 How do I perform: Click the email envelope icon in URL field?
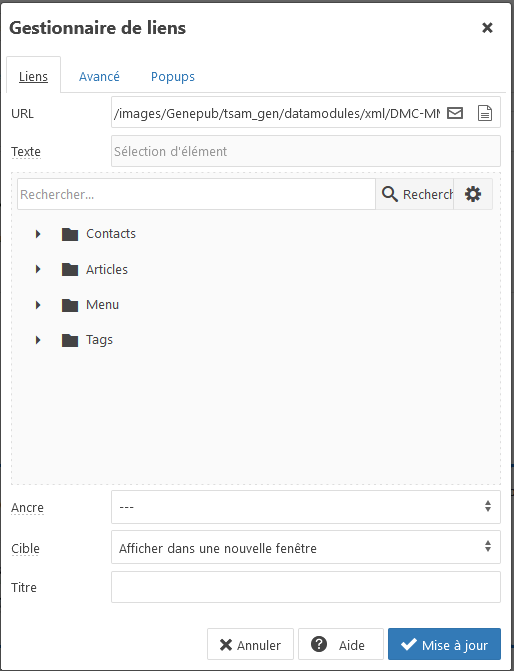[455, 113]
